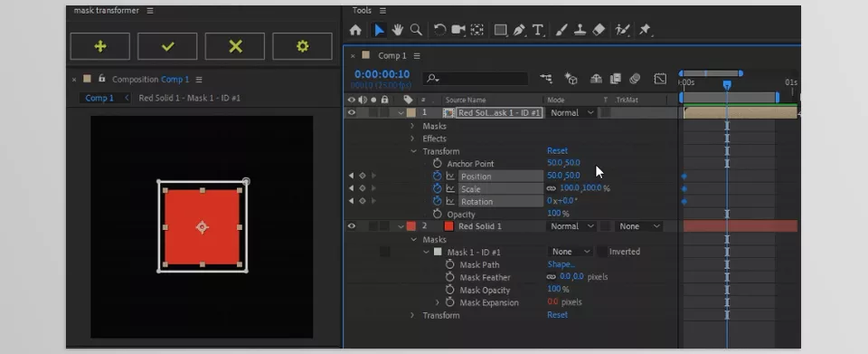868x354 pixels.
Task: Select the Hand tool
Action: point(398,30)
